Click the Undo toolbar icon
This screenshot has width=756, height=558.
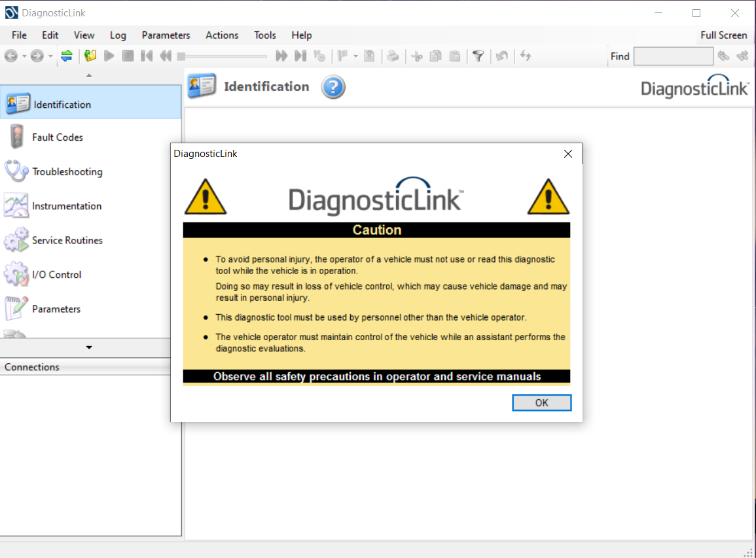pos(502,56)
